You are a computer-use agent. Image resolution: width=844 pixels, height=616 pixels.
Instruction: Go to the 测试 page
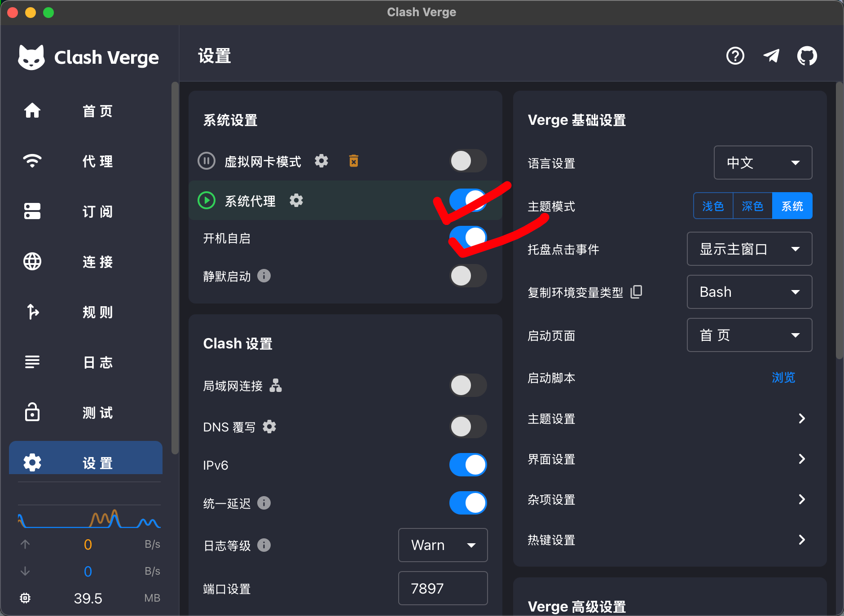(86, 412)
